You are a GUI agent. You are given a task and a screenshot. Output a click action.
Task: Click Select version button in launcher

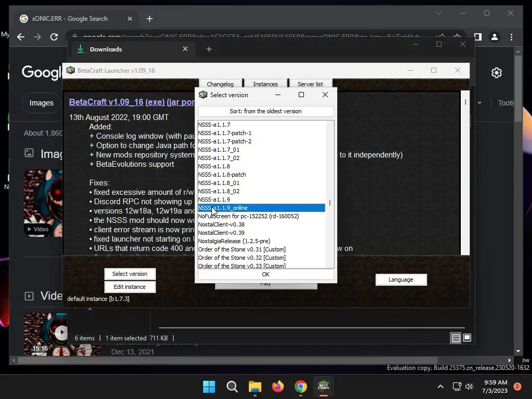[129, 274]
